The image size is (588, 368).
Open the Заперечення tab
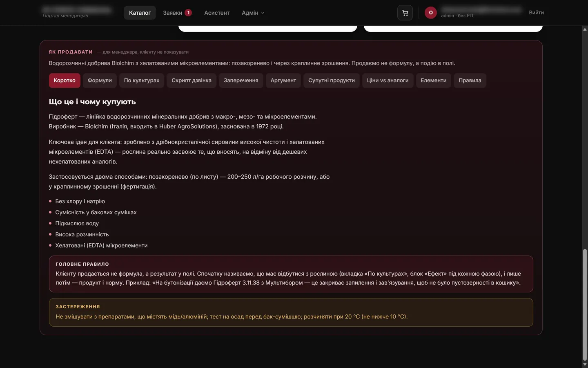241,81
